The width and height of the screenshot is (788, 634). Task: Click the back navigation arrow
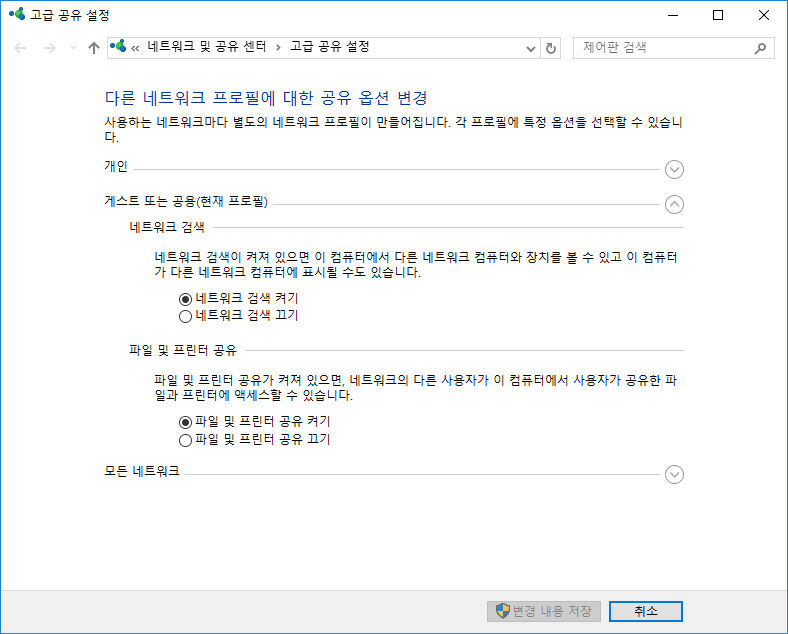[21, 48]
